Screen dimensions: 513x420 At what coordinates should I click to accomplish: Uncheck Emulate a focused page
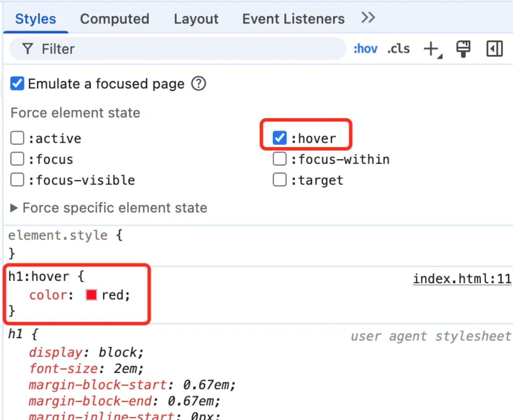point(17,84)
